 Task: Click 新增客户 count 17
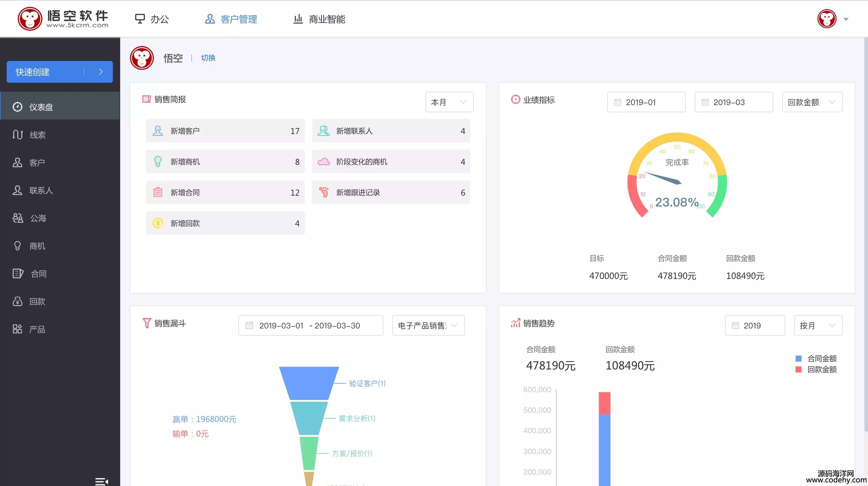[x=295, y=131]
